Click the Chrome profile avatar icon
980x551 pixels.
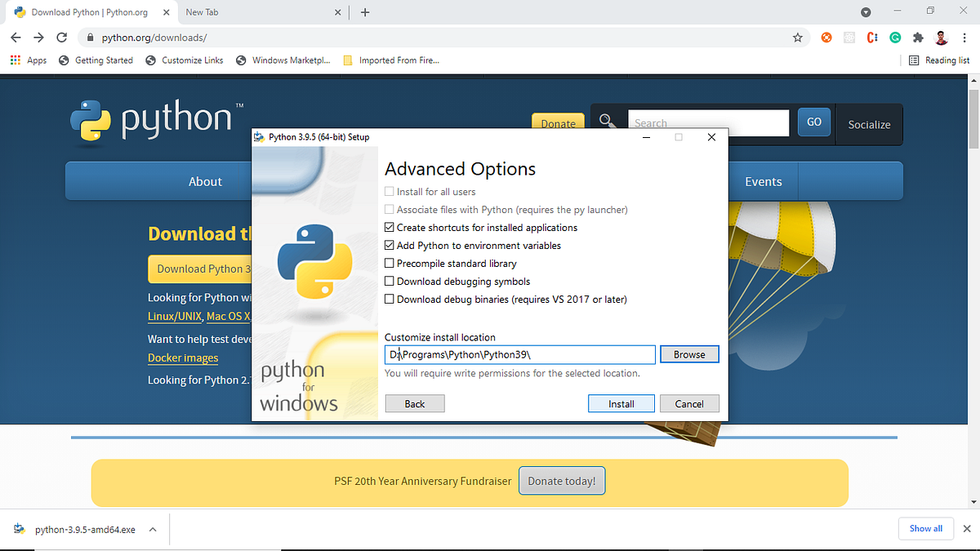(x=941, y=37)
